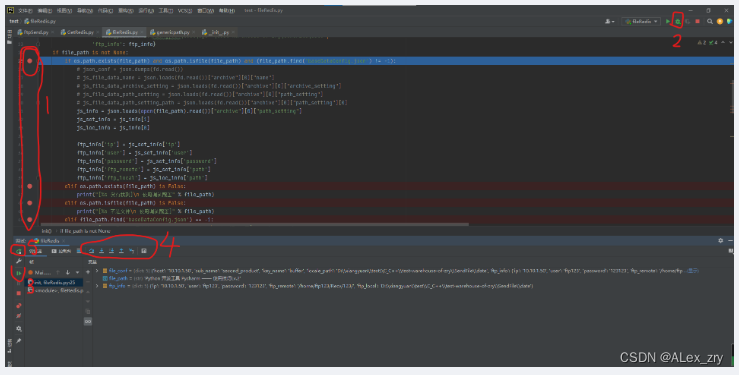Toggle show watches glasses icon
The image size is (739, 375).
pos(88,321)
